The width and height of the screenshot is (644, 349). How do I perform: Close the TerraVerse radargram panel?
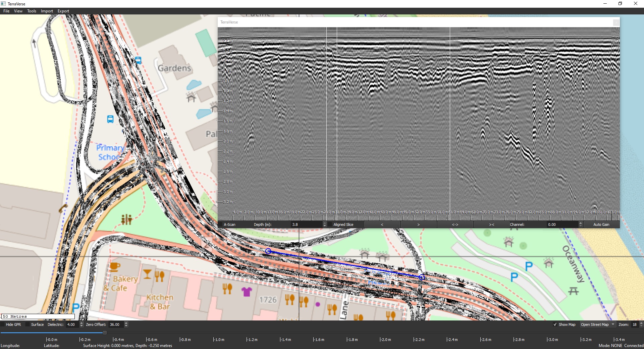click(616, 22)
